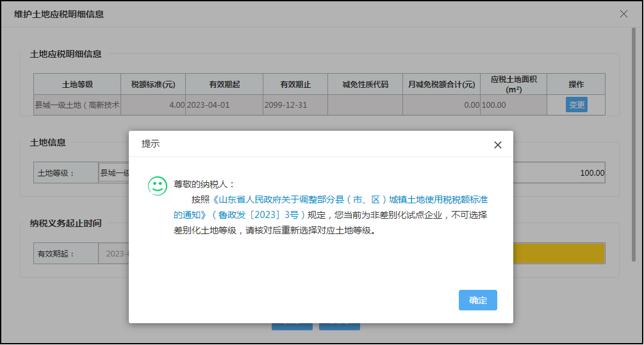This screenshot has width=644, height=345.
Task: Close the 提示 dialog with its X icon
Action: point(498,145)
